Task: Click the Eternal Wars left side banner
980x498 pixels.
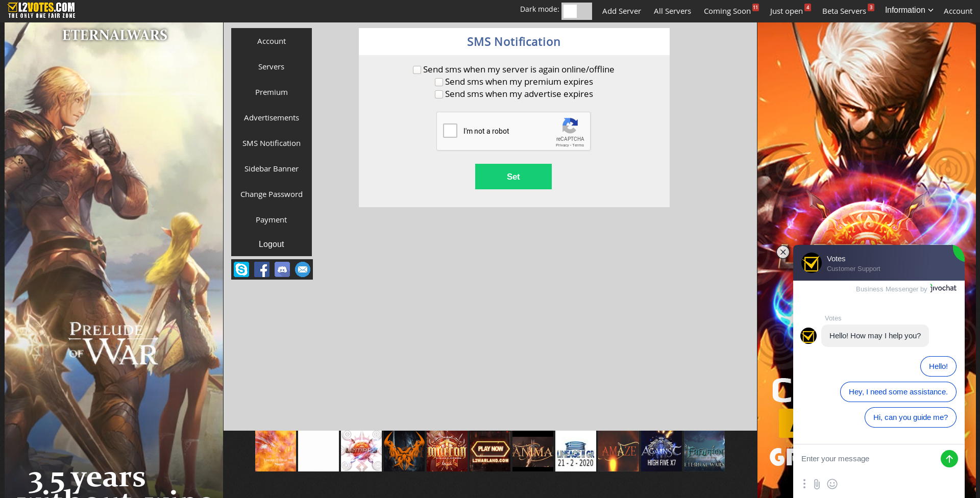Action: (x=114, y=260)
